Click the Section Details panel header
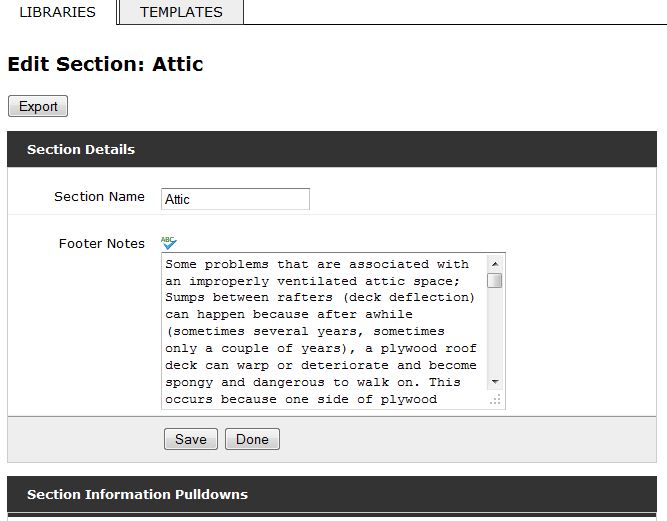This screenshot has width=667, height=521. [332, 149]
